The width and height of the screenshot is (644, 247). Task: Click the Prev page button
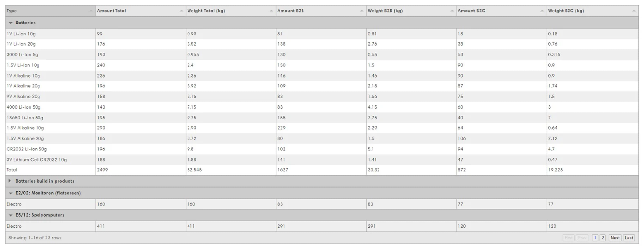click(x=582, y=238)
